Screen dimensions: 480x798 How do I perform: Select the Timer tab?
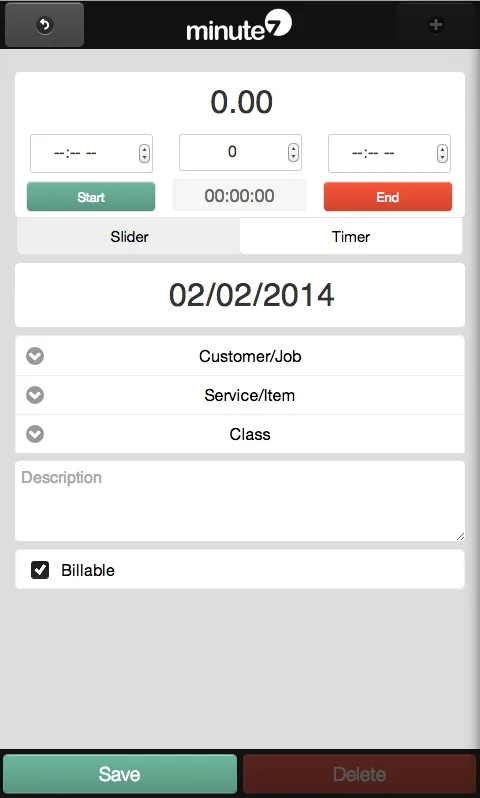click(x=351, y=237)
